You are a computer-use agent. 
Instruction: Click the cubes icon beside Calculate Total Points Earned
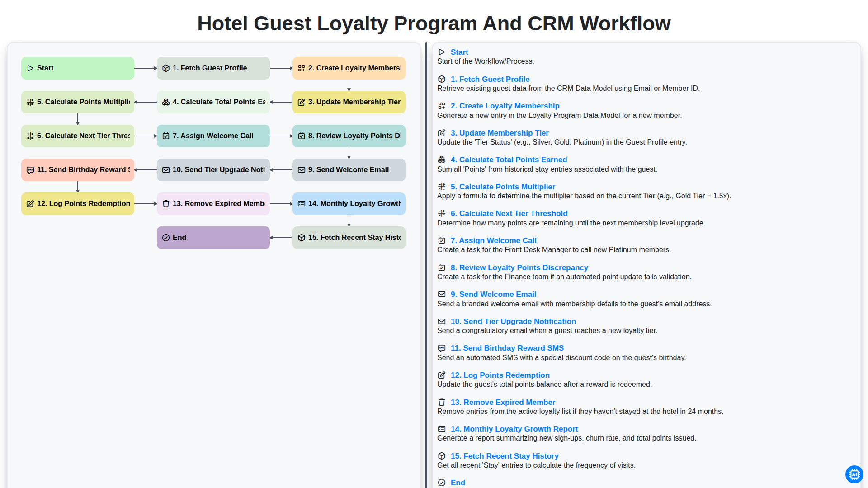[442, 160]
